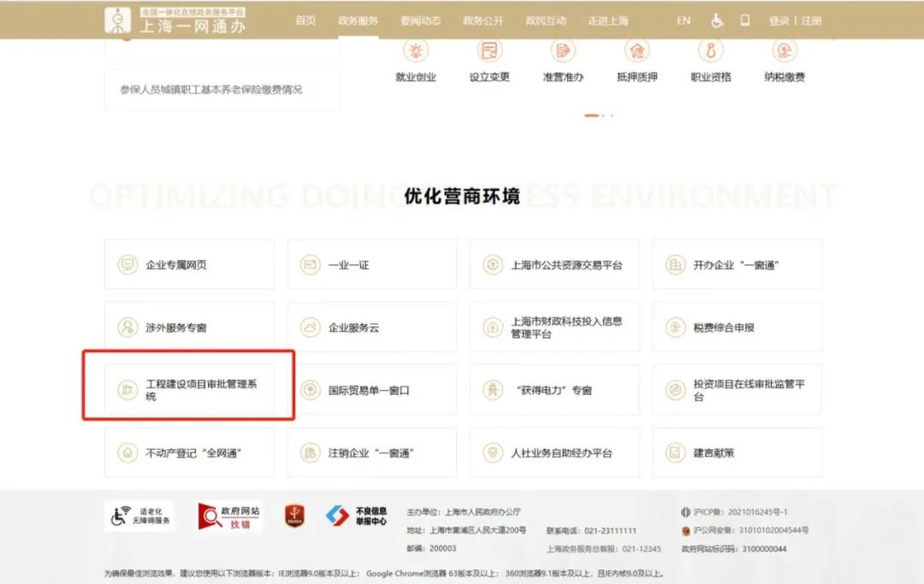The width and height of the screenshot is (924, 584).
Task: Open the 职业资格 icon
Action: coord(710,51)
